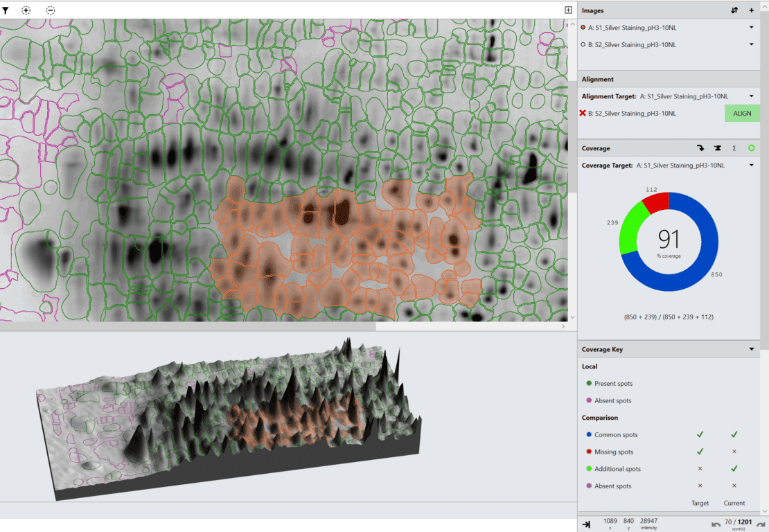Click the undo arrow beside the spot count
769x532 pixels.
716,524
